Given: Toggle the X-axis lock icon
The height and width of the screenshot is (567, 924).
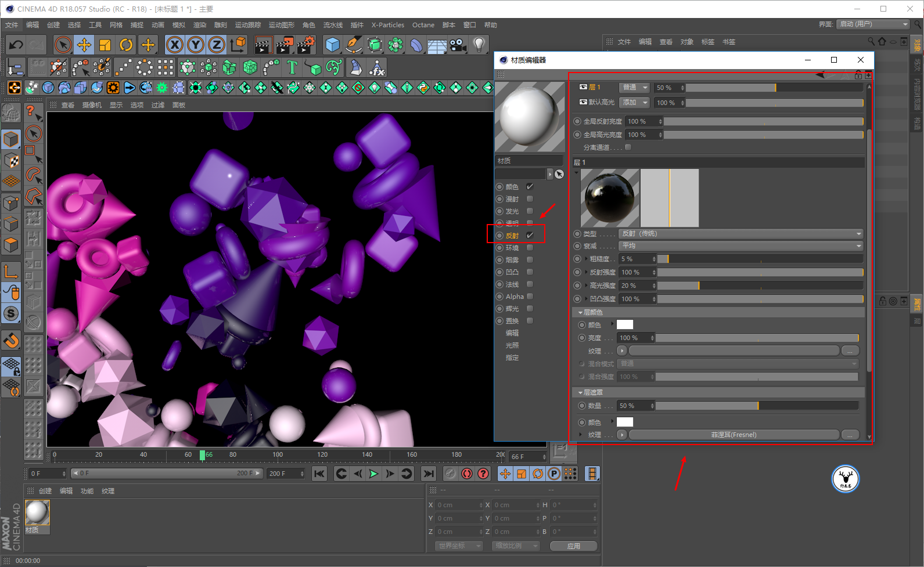Looking at the screenshot, I should pos(174,45).
